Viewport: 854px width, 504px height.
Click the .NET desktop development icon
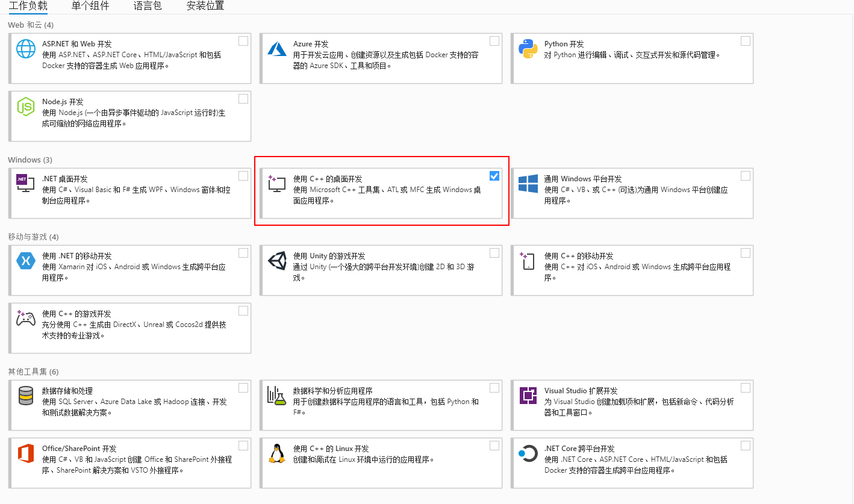click(26, 184)
